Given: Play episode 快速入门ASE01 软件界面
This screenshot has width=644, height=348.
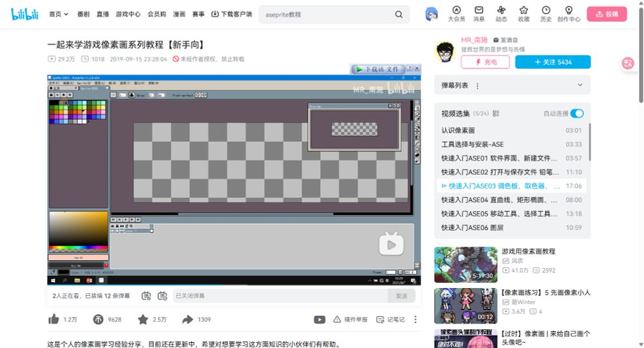Looking at the screenshot, I should pos(512,158).
